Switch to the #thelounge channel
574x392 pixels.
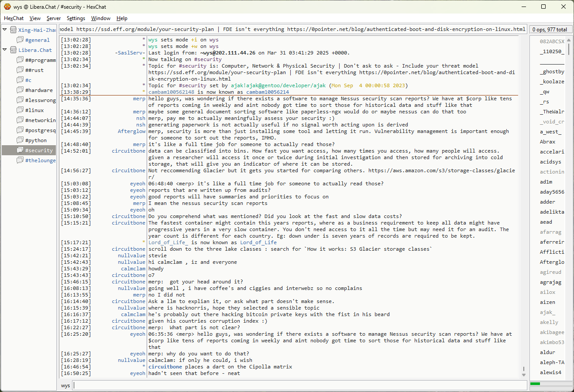point(40,160)
